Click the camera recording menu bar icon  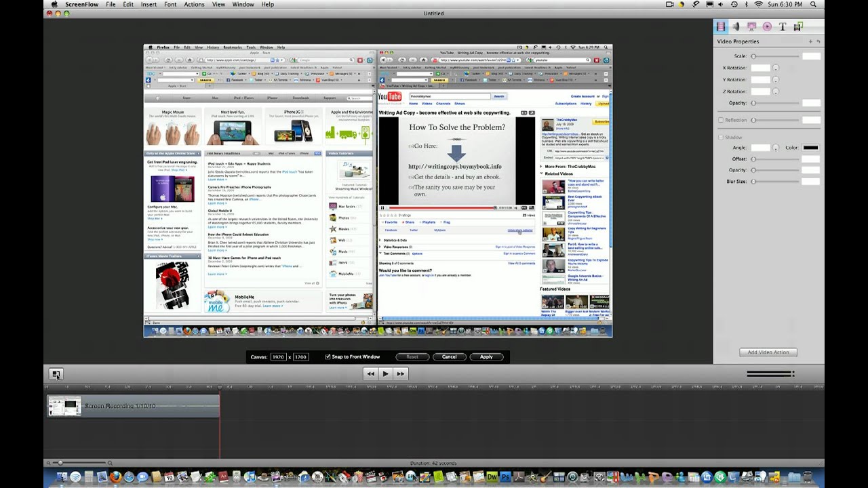click(x=669, y=4)
